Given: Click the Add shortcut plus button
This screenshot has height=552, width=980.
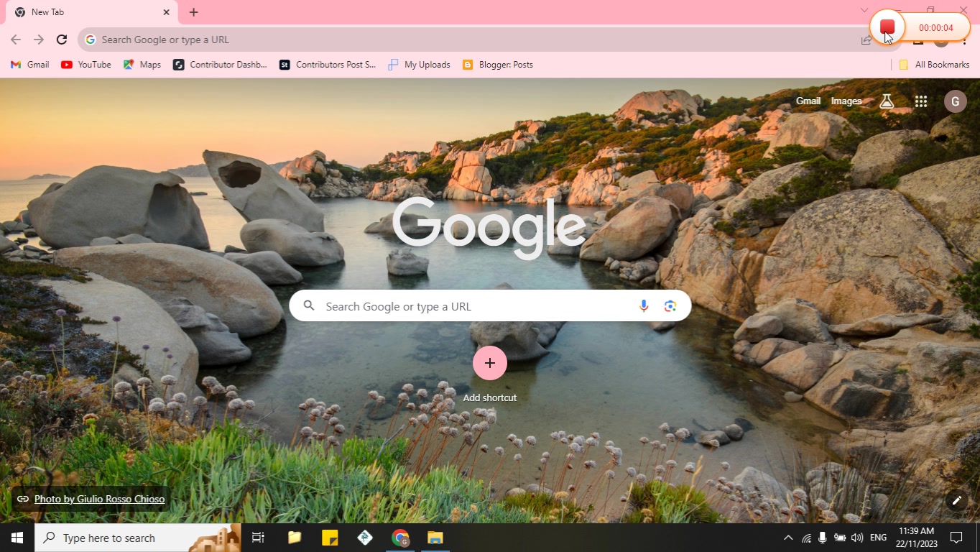Looking at the screenshot, I should click(490, 363).
